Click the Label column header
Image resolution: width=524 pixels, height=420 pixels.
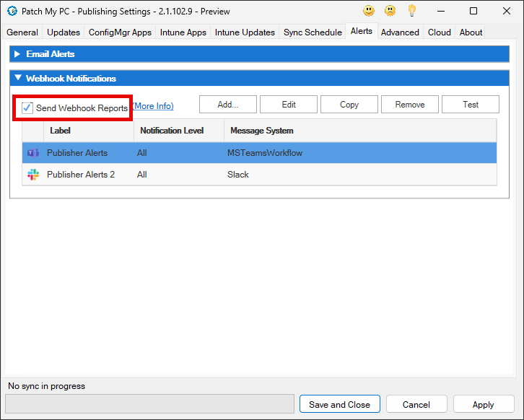tap(89, 131)
